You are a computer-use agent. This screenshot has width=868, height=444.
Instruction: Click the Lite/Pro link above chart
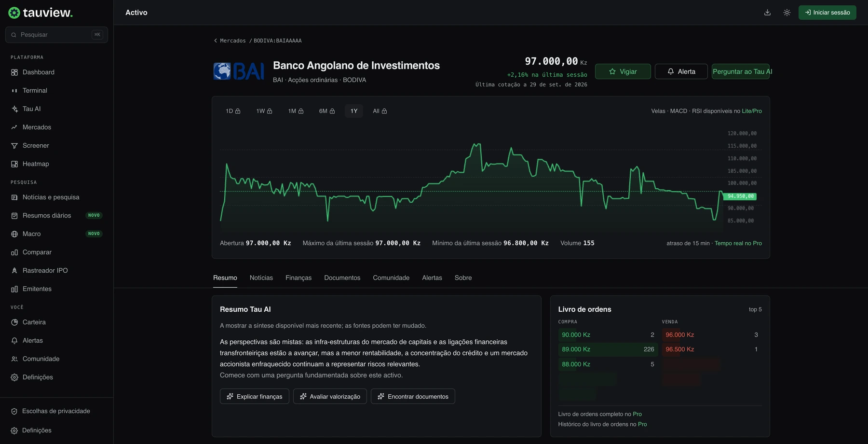[752, 111]
